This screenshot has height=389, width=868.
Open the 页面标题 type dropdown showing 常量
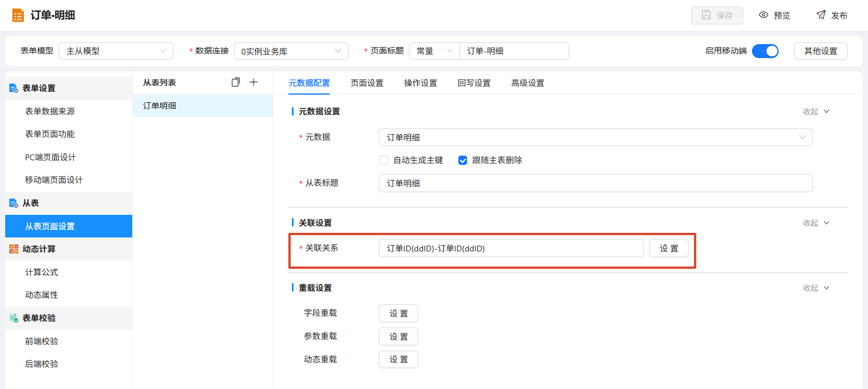[435, 51]
